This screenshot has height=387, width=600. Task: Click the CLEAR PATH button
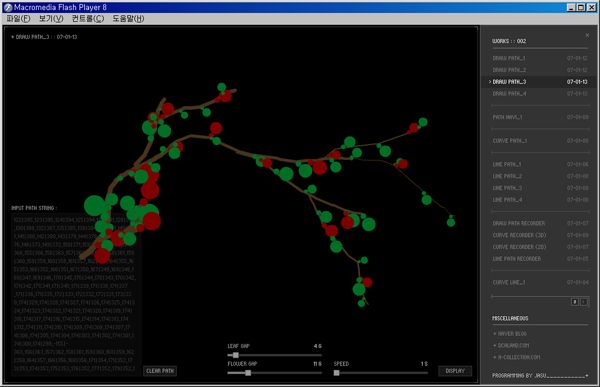point(160,371)
